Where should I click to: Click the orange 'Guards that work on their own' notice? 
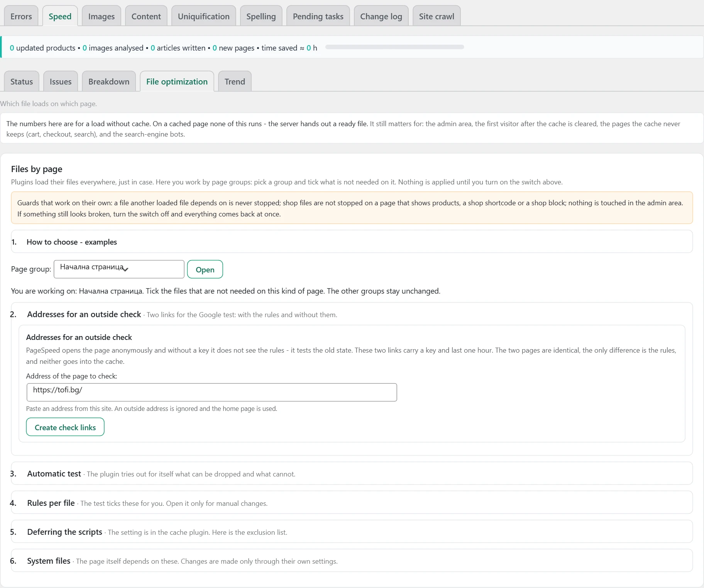(x=352, y=208)
